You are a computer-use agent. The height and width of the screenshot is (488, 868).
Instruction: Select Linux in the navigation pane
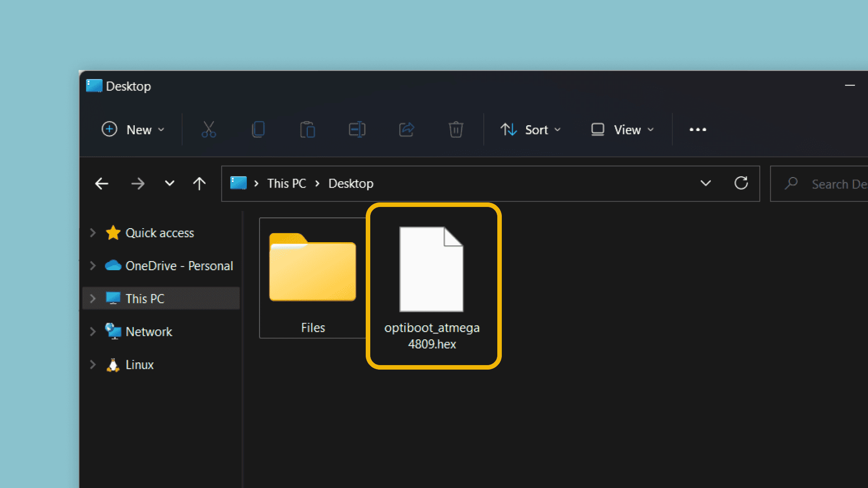tap(139, 365)
